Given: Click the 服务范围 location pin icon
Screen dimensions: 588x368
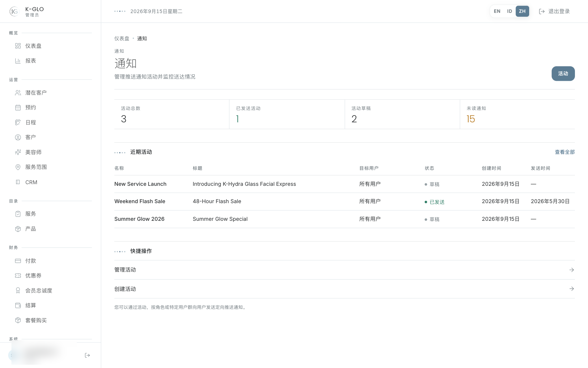Looking at the screenshot, I should [x=18, y=167].
